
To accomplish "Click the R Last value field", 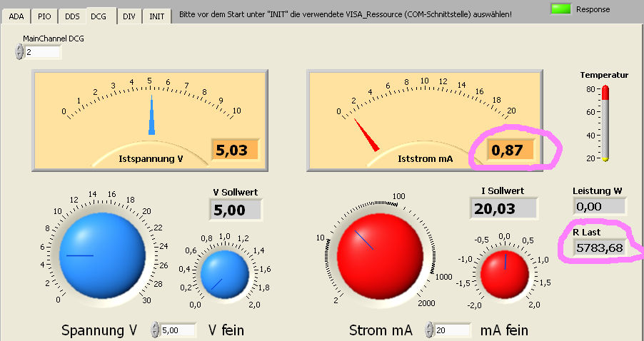I will coord(598,248).
